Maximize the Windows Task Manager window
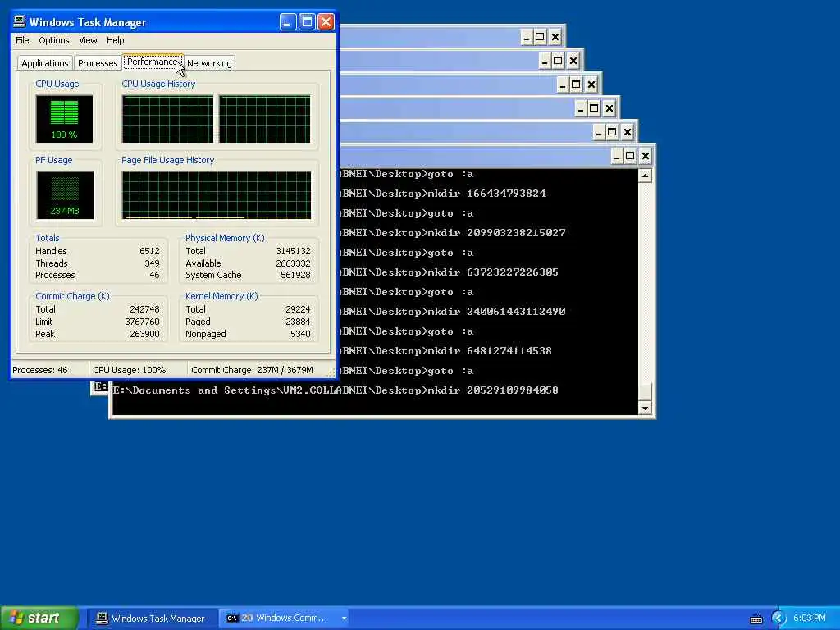 (307, 22)
